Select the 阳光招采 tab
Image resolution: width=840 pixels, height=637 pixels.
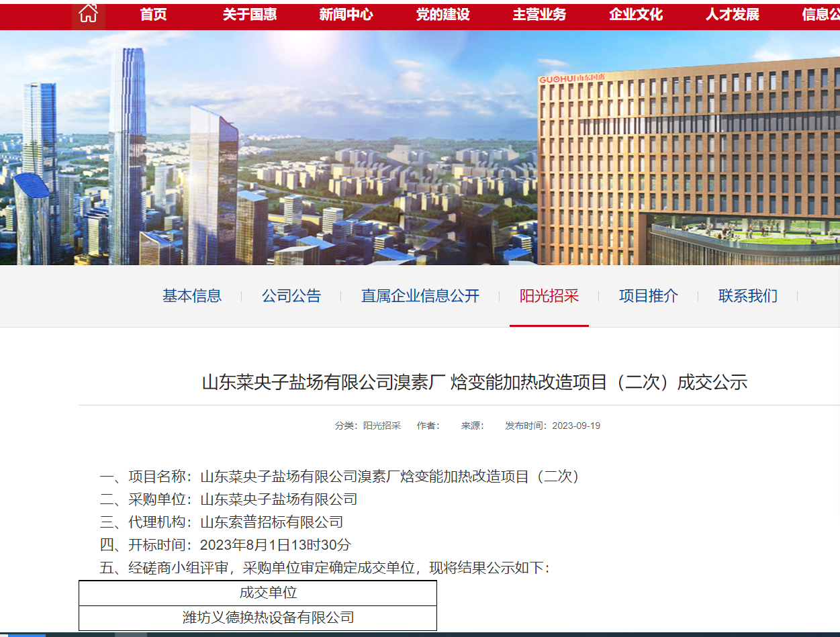[549, 296]
